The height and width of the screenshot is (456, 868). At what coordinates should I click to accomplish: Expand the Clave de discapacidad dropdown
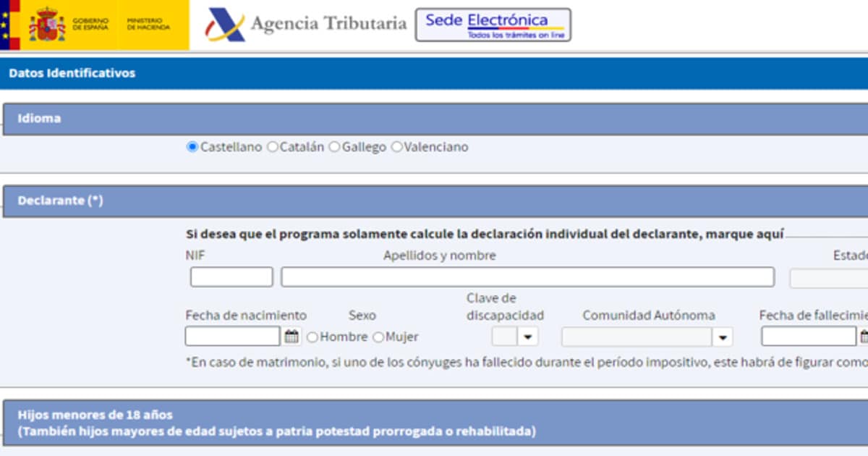pyautogui.click(x=528, y=337)
